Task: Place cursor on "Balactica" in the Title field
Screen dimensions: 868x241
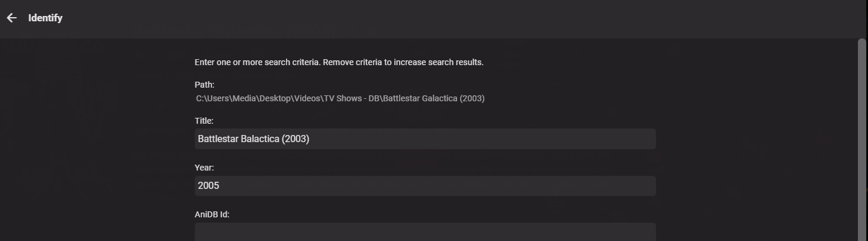Action: pyautogui.click(x=260, y=139)
